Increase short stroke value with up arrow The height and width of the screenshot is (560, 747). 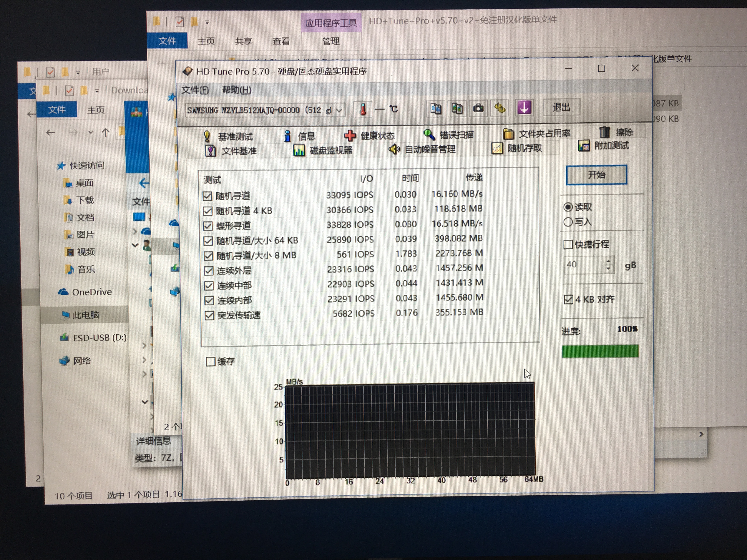pyautogui.click(x=608, y=261)
